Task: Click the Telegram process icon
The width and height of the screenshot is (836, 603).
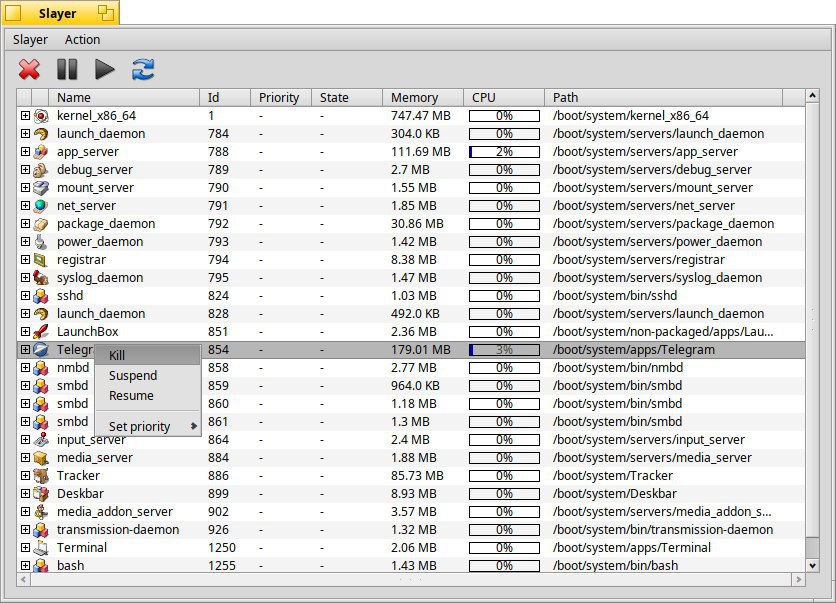Action: pos(41,350)
